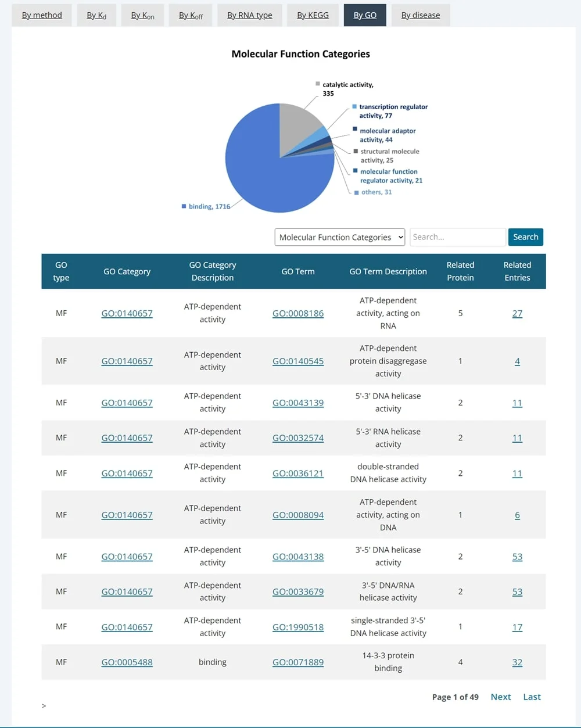Open related entries link 27
581x728 pixels.
pyautogui.click(x=517, y=313)
